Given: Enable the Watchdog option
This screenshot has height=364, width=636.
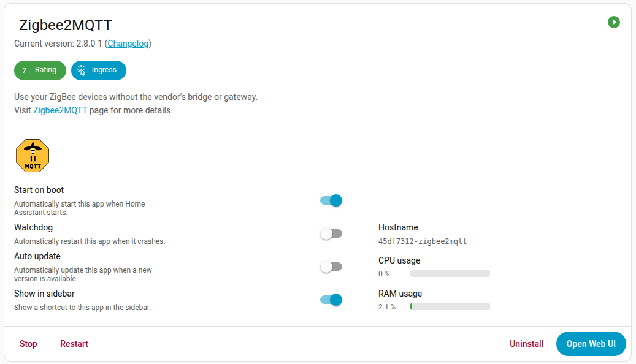Looking at the screenshot, I should (x=331, y=233).
